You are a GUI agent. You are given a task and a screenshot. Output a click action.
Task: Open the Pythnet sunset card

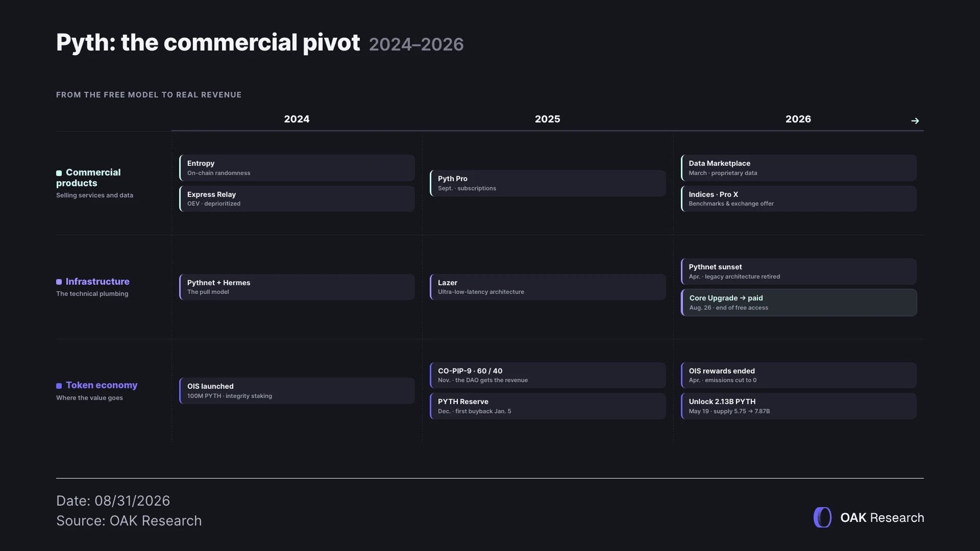tap(799, 271)
